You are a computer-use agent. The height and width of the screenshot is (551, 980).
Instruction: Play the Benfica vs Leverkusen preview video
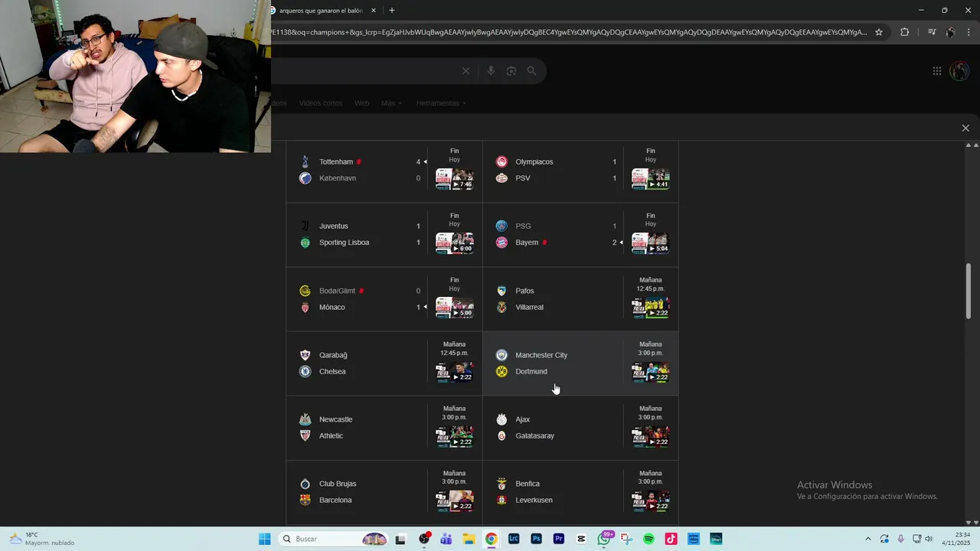click(x=651, y=500)
